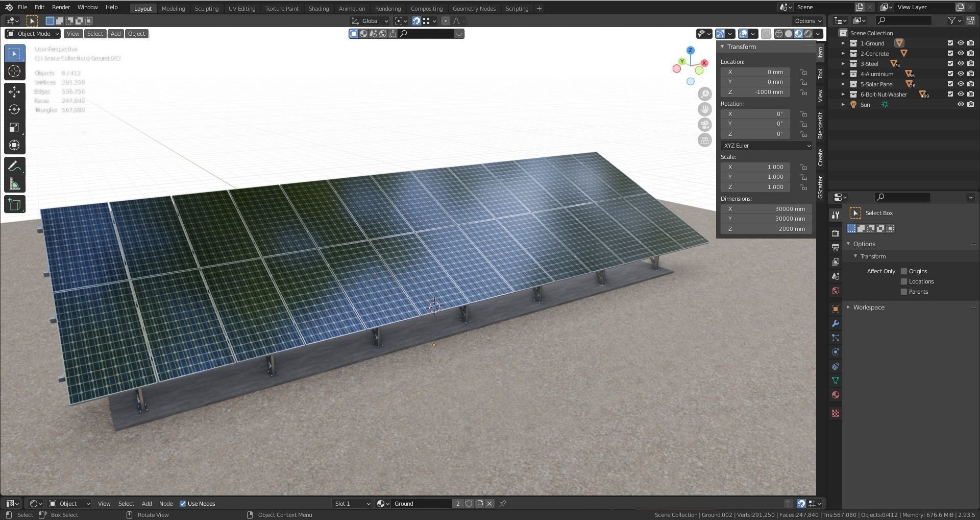This screenshot has height=520, width=980.
Task: Switch to the Geometry Nodes workspace tab
Action: coord(474,9)
